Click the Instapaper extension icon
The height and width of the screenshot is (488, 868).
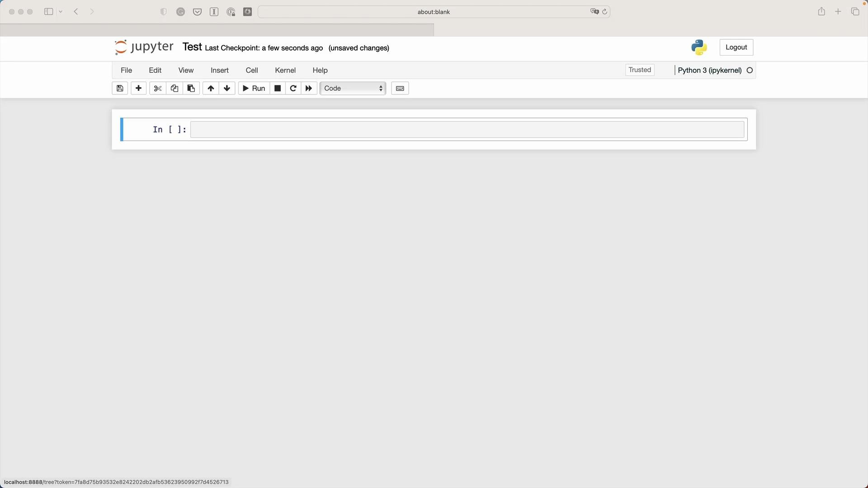pyautogui.click(x=214, y=12)
